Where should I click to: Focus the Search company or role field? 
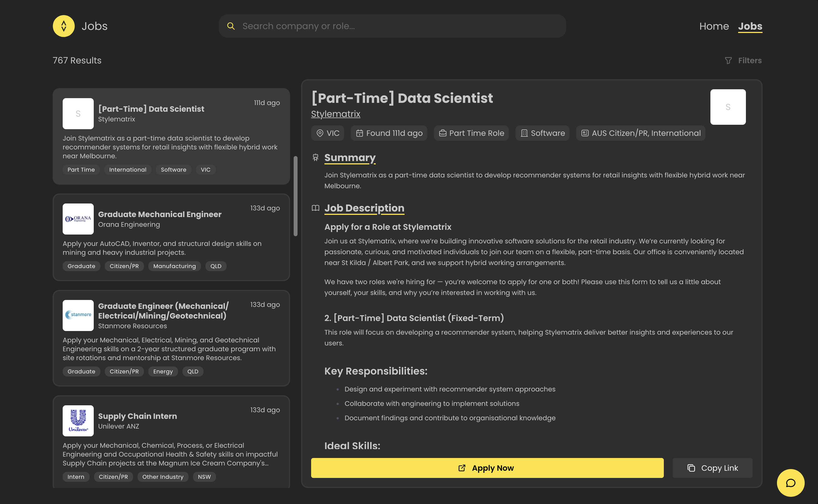(392, 26)
